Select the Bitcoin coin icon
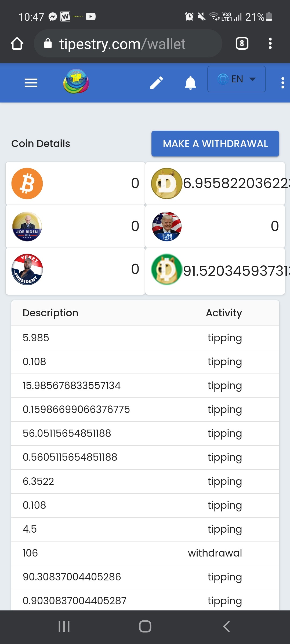Image resolution: width=290 pixels, height=644 pixels. tap(27, 184)
